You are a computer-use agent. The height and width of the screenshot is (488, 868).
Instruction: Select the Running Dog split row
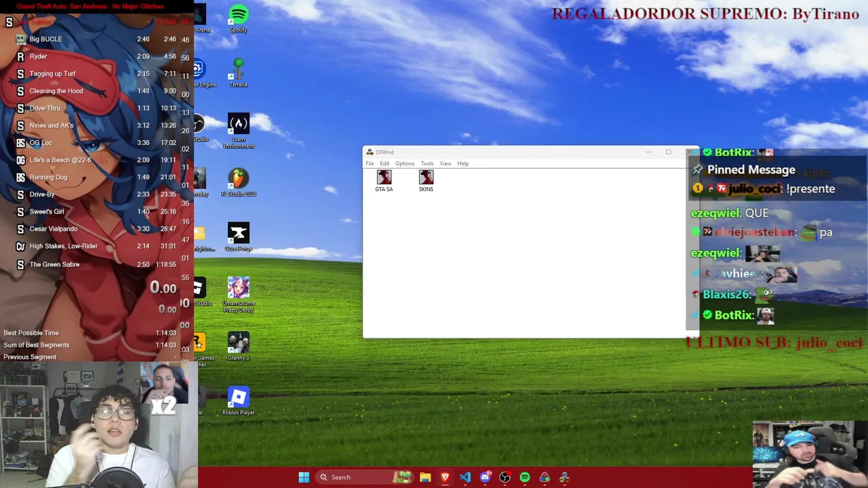[x=95, y=178]
